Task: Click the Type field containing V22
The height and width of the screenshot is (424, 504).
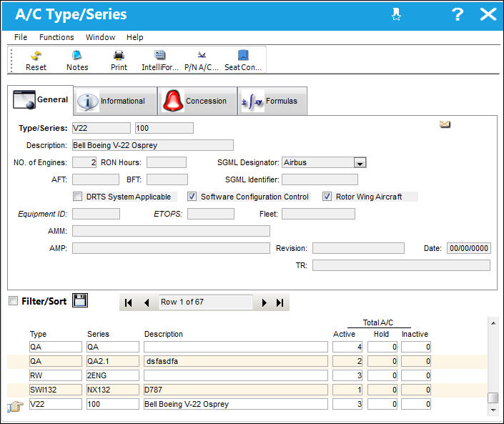Action: coord(102,128)
